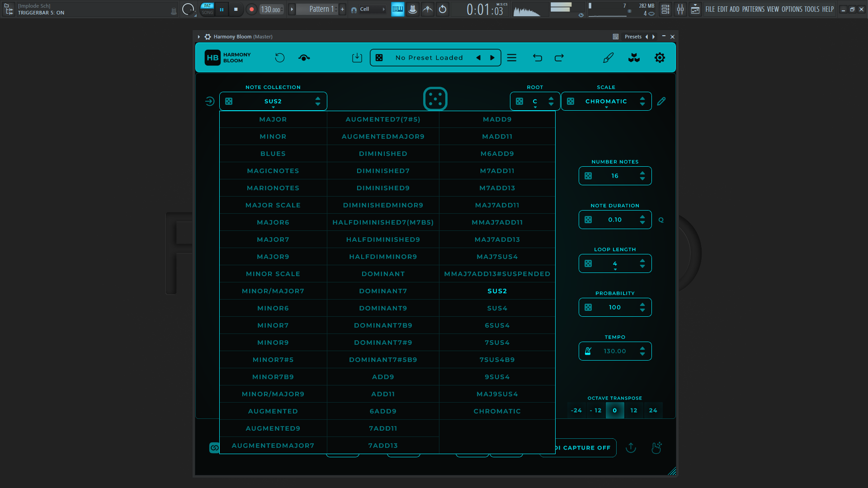Click the eye preview icon in header
This screenshot has width=868, height=488.
tap(304, 58)
